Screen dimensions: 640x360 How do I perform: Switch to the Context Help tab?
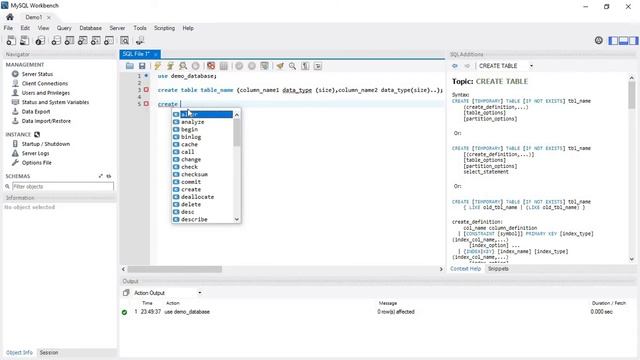pos(465,269)
